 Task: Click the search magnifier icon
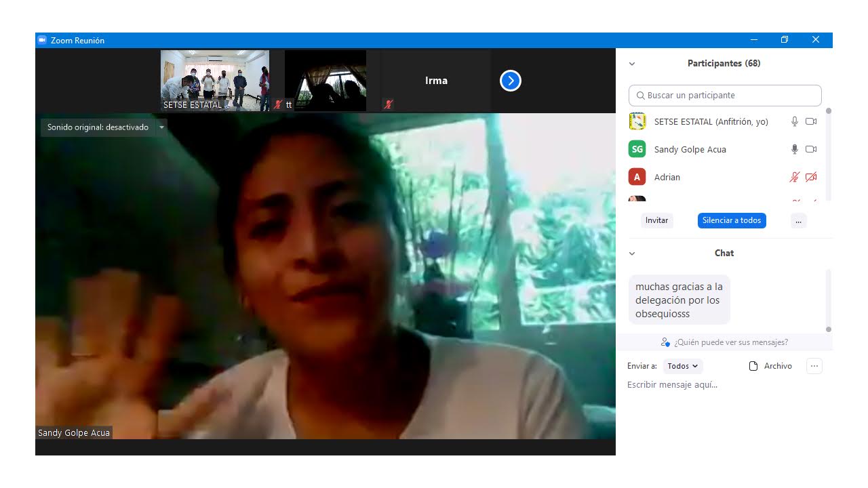(640, 96)
